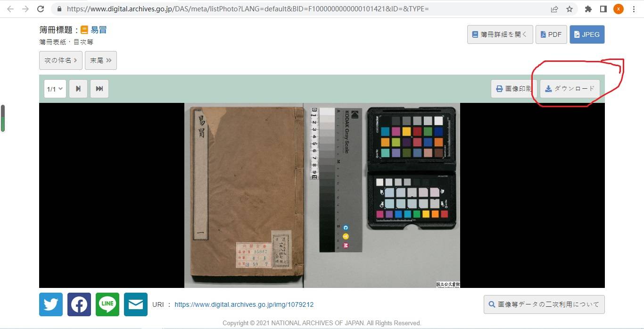Open the 1/1 page selector dropdown
Image resolution: width=644 pixels, height=329 pixels.
[x=55, y=89]
